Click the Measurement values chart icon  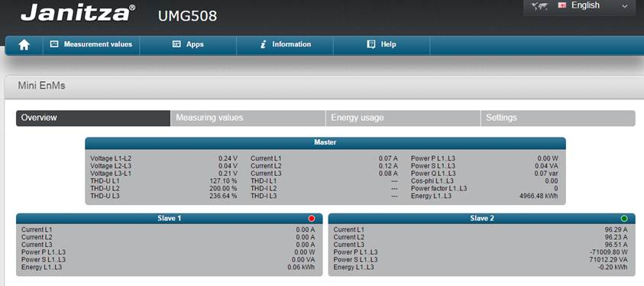54,44
